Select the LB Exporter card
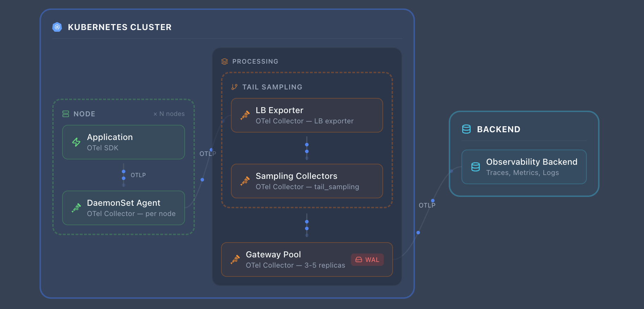Viewport: 644px width, 309px height. [x=307, y=115]
